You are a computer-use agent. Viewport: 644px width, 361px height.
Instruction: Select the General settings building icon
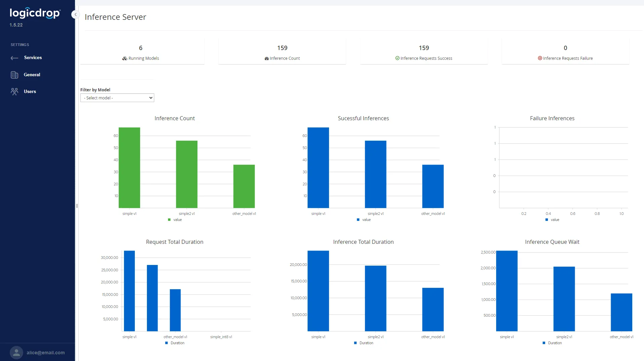pyautogui.click(x=14, y=75)
